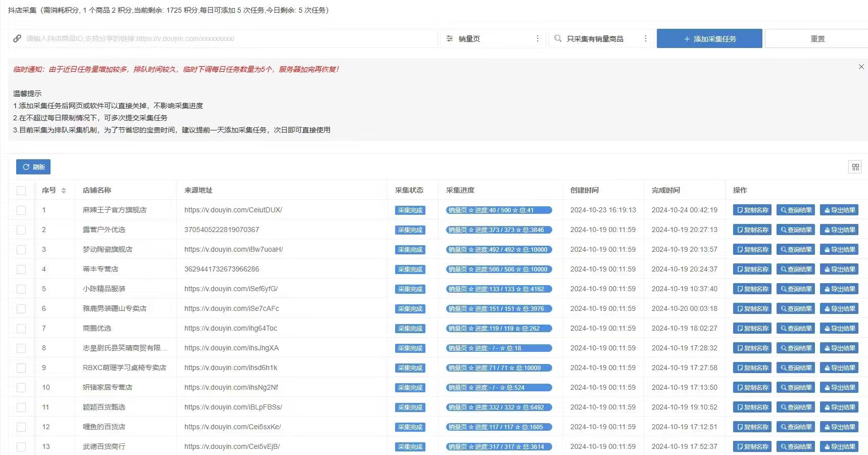Click 复制名称 for 颖颖百货甄选

(x=752, y=407)
